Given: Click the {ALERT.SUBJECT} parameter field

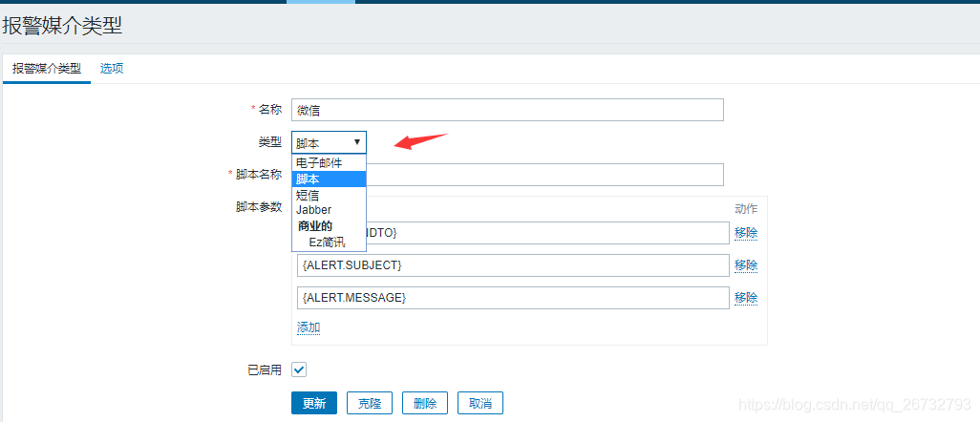Looking at the screenshot, I should (513, 265).
